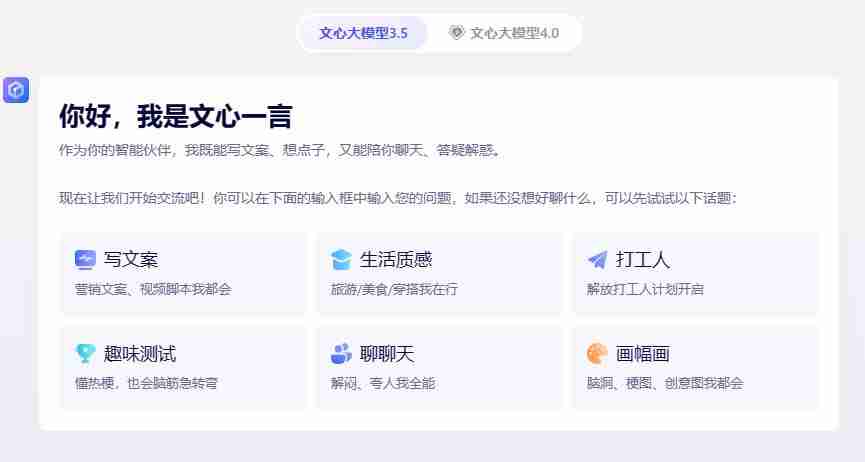865x462 pixels.
Task: Click the 聊聊天 people icon
Action: (x=341, y=354)
